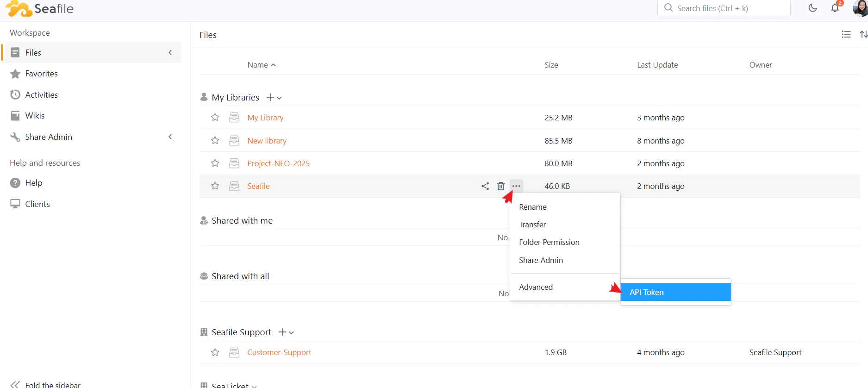Viewport: 868px width, 388px height.
Task: Sort by Last Update column header
Action: point(657,65)
